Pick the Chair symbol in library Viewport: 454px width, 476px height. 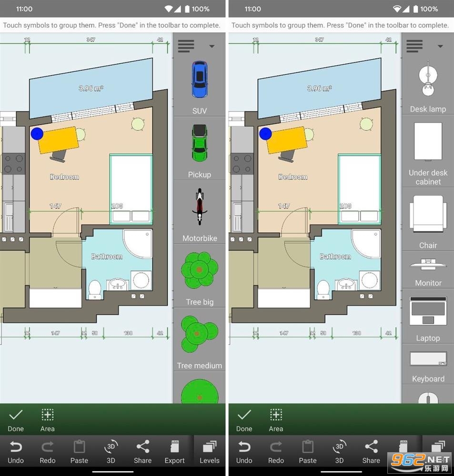click(x=428, y=214)
